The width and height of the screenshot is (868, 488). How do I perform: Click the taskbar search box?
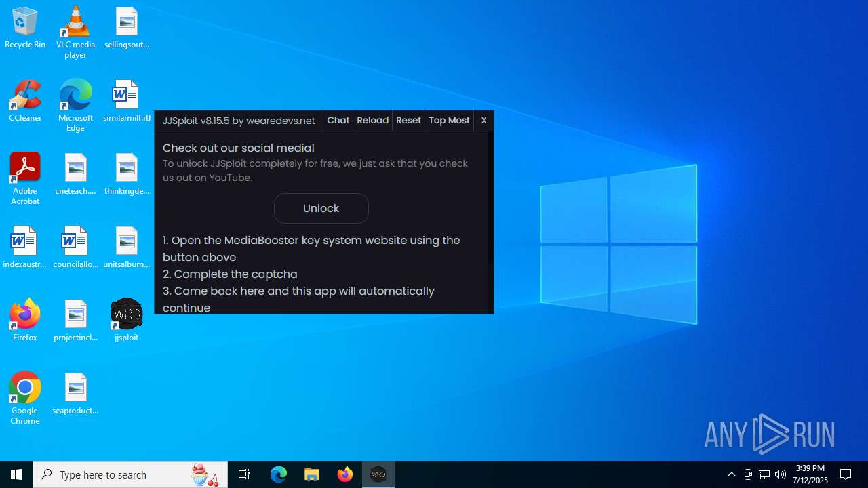[130, 474]
